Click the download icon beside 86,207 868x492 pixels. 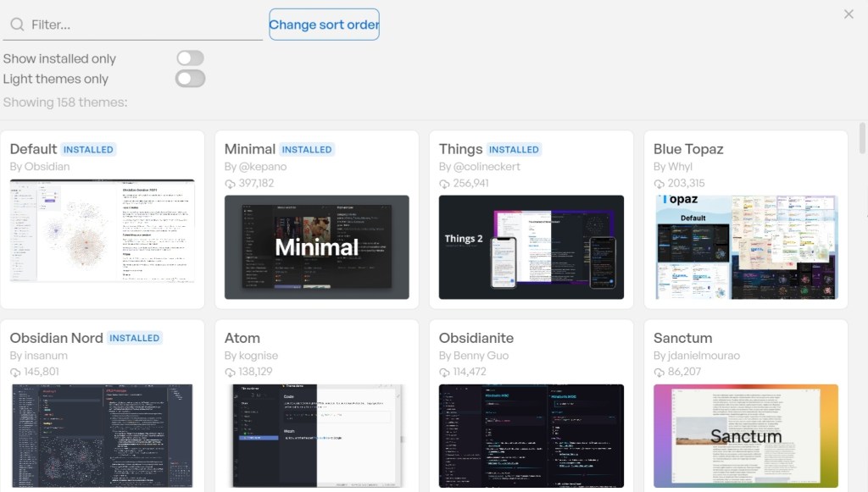point(659,373)
